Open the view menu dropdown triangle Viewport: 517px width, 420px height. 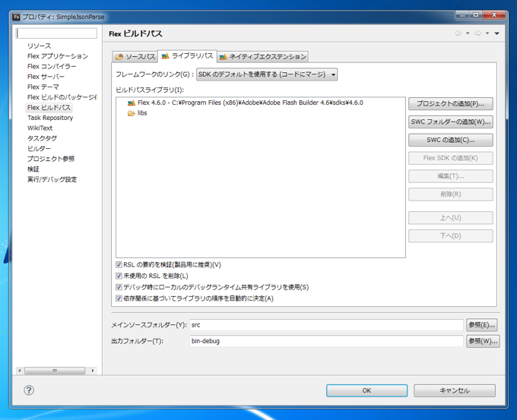(497, 33)
